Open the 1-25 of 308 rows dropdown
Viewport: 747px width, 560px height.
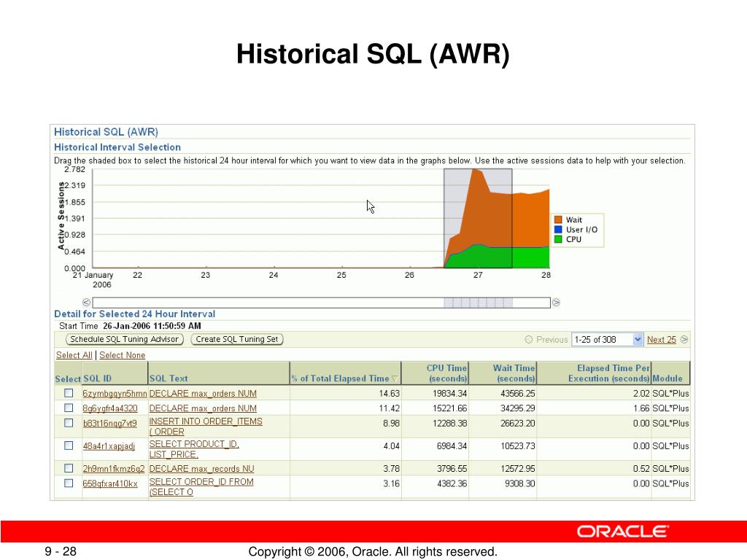coord(607,340)
